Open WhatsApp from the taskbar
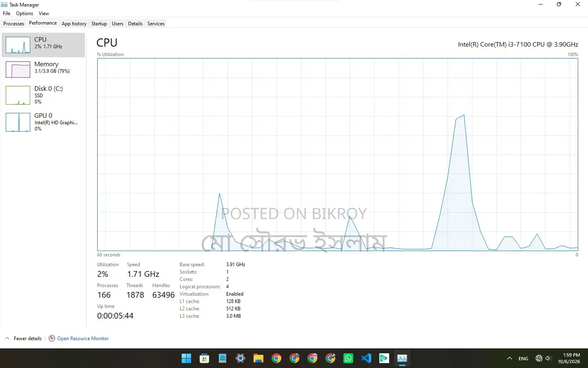588x368 pixels. pyautogui.click(x=348, y=359)
